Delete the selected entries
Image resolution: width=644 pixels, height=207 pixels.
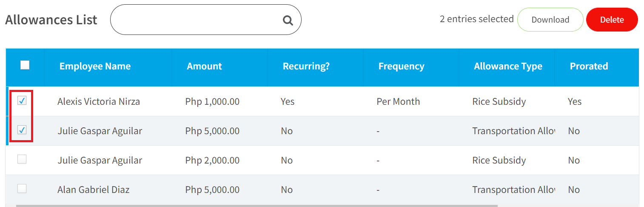tap(612, 20)
